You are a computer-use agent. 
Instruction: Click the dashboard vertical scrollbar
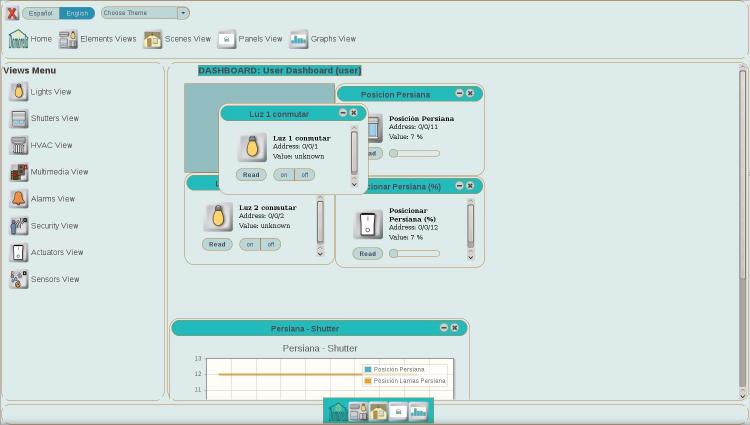point(743,230)
